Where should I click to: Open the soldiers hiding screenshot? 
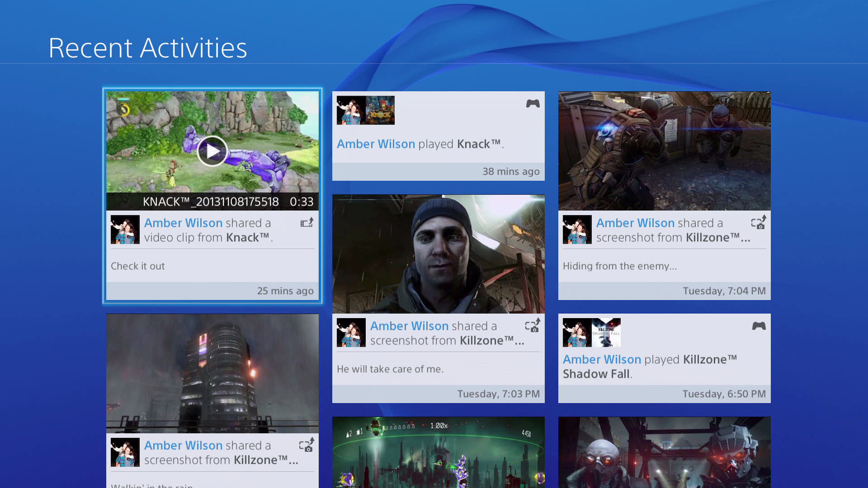[664, 151]
